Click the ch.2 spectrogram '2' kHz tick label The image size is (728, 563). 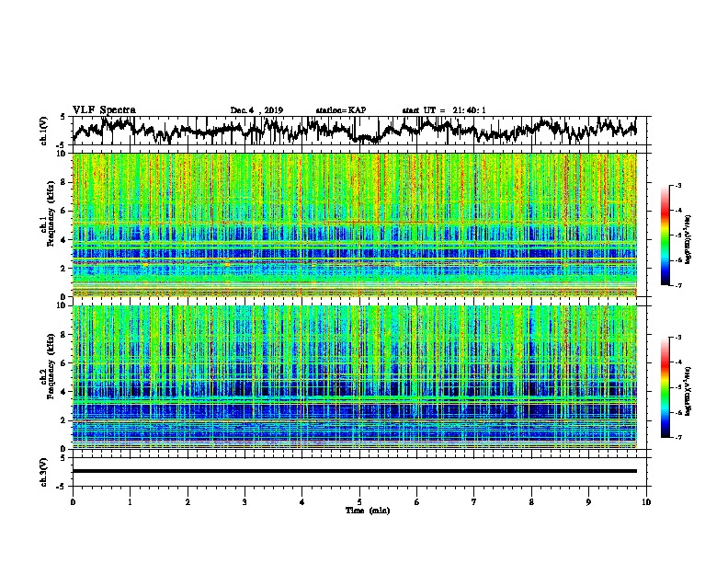coord(64,420)
